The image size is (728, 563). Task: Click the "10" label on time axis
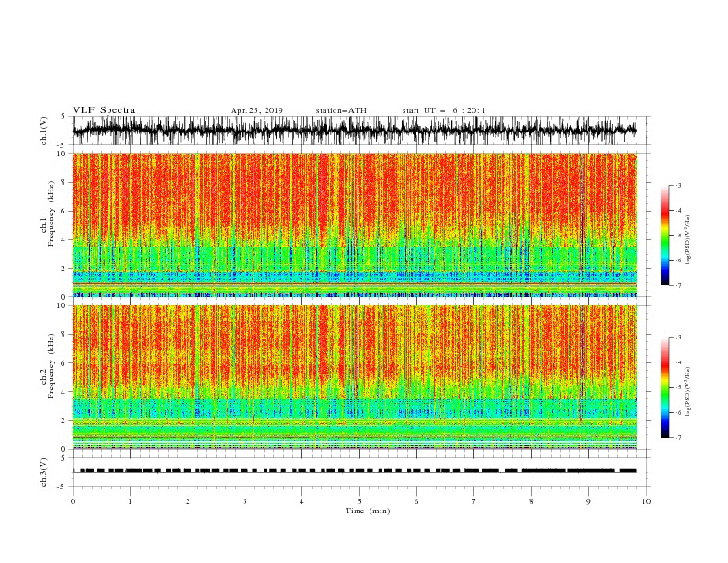coord(646,501)
